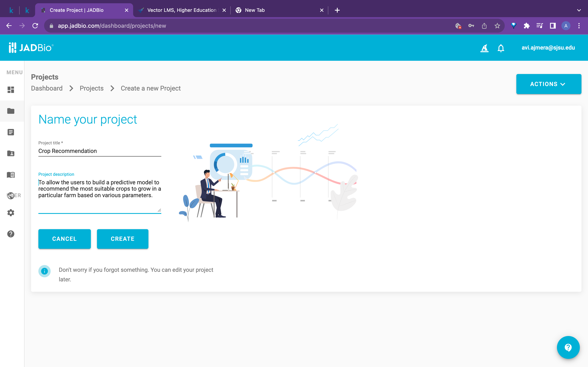
Task: Click the JADBio launch rocket icon
Action: [484, 48]
